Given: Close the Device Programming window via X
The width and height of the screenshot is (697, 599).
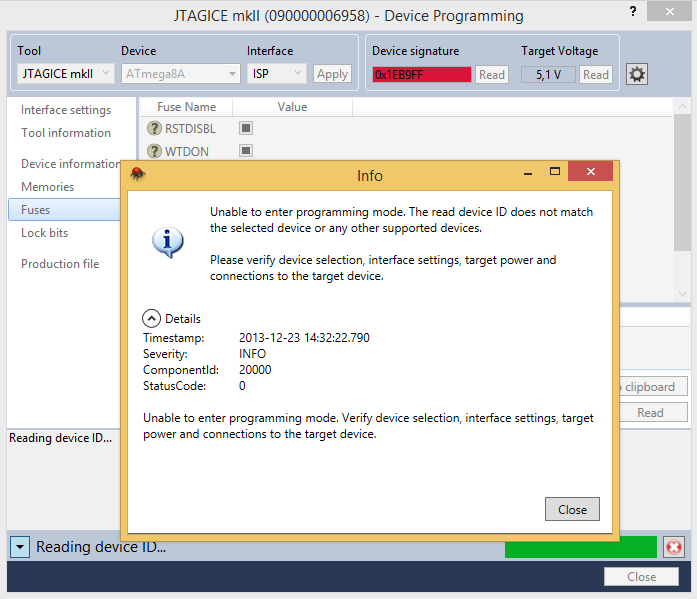Looking at the screenshot, I should (669, 12).
